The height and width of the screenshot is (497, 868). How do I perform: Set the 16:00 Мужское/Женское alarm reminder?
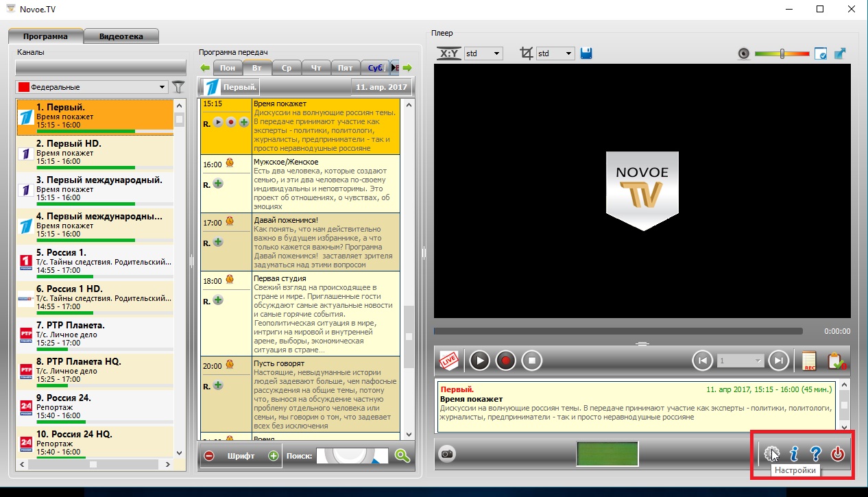point(230,164)
